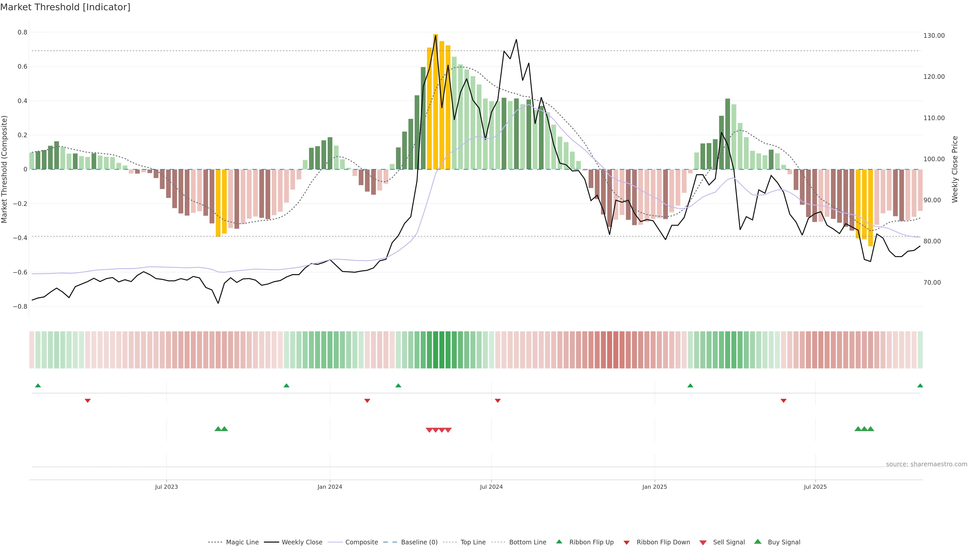This screenshot has height=551, width=980.
Task: Click Bottom Line legend item
Action: (527, 542)
